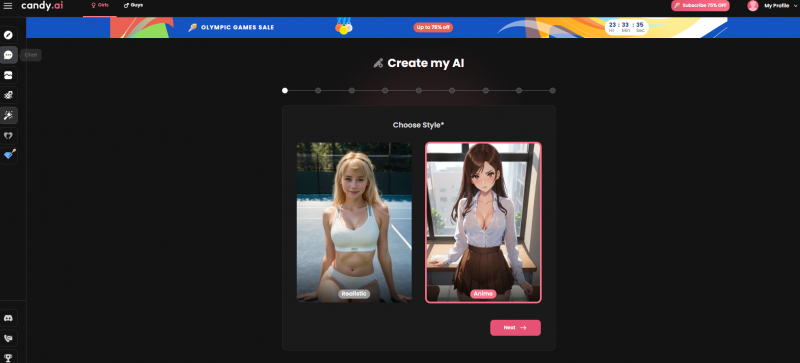The height and width of the screenshot is (363, 800).
Task: Click the candy.ai logo
Action: coord(42,6)
